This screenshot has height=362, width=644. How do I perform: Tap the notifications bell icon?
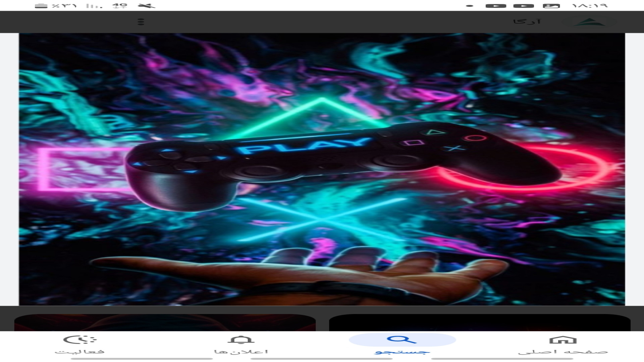coord(241,340)
